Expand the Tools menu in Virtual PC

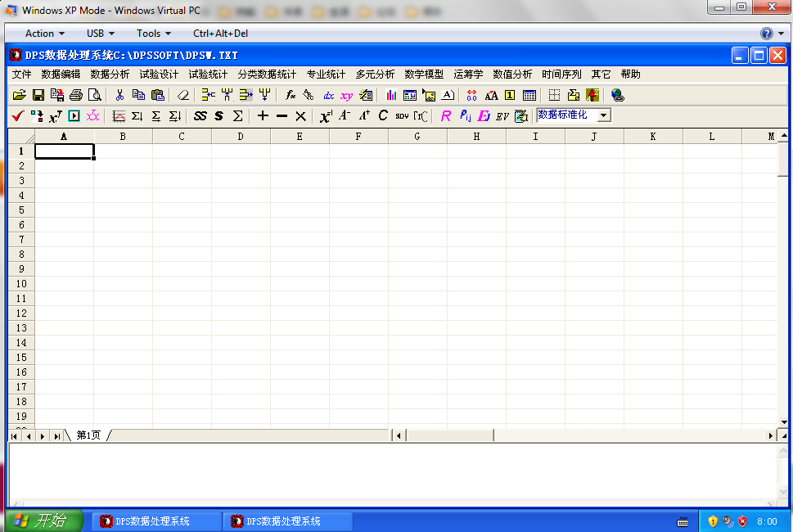[154, 34]
